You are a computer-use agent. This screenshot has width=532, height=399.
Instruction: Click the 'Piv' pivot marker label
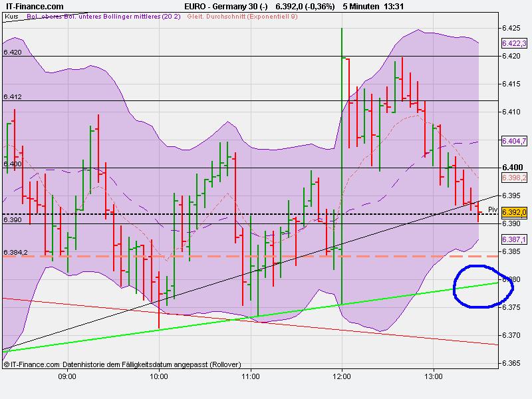[x=493, y=208]
